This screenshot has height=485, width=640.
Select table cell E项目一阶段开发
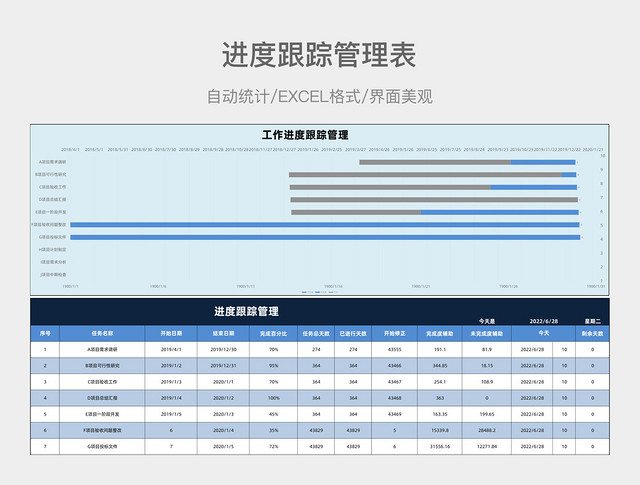102,414
